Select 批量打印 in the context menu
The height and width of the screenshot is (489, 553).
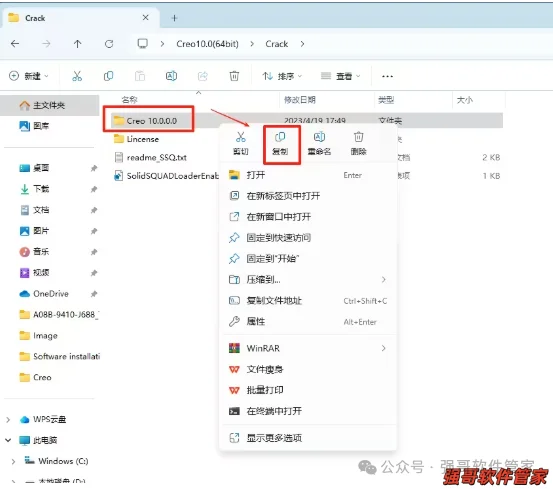[308, 390]
